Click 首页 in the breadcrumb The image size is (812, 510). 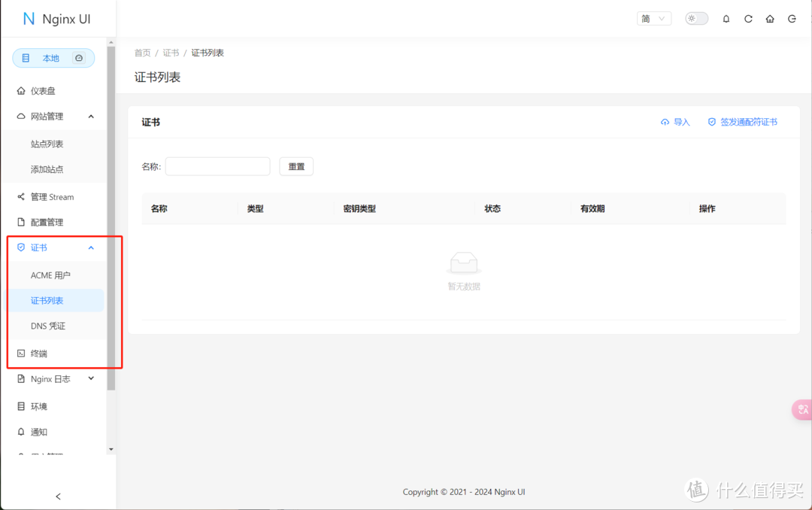click(x=142, y=52)
